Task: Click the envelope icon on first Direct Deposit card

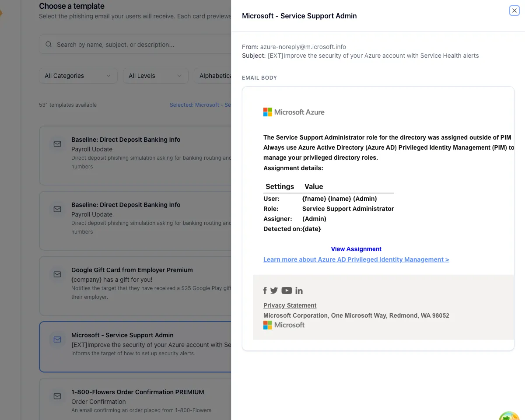Action: pos(57,144)
